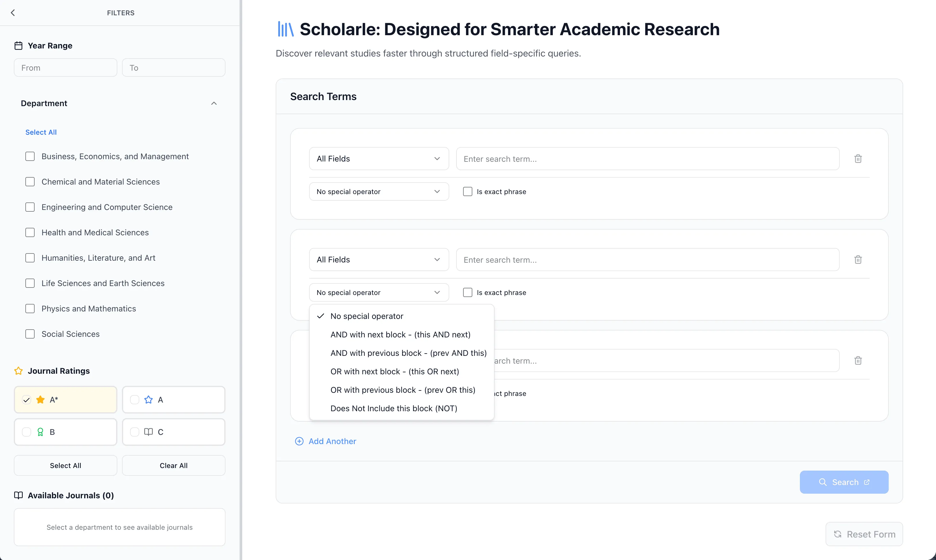
Task: Delete the third search term block
Action: (858, 360)
